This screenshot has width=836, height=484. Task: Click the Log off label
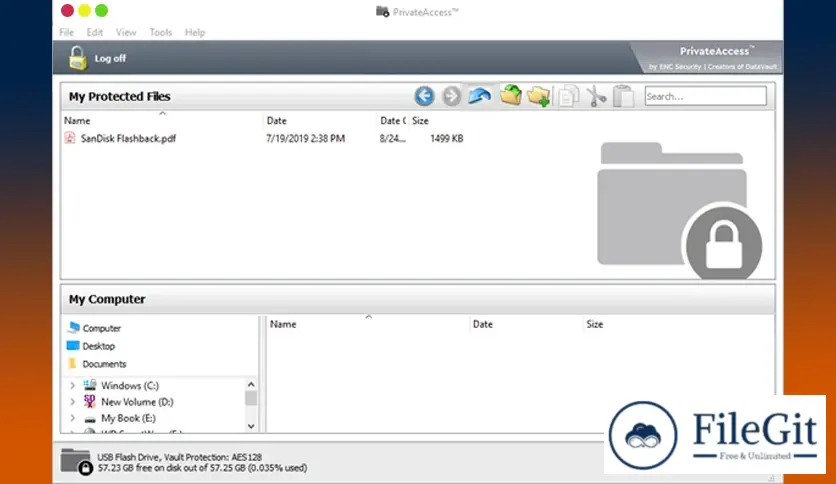pyautogui.click(x=110, y=59)
